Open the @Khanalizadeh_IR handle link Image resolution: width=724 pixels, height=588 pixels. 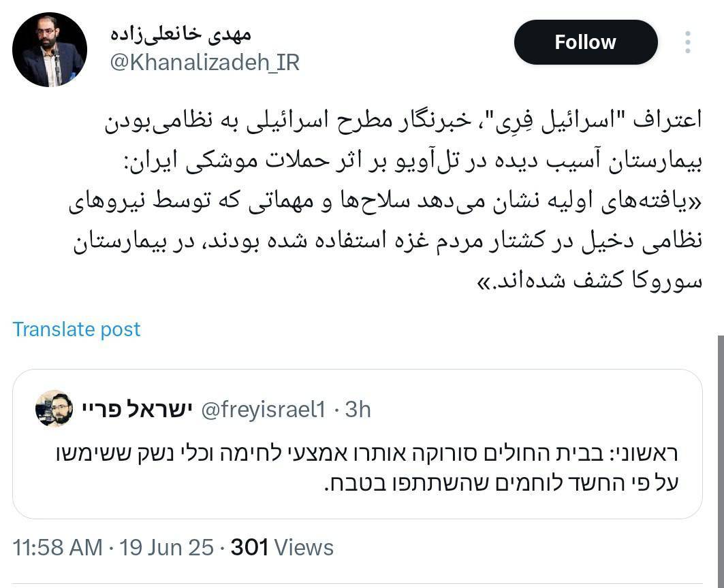tap(204, 63)
